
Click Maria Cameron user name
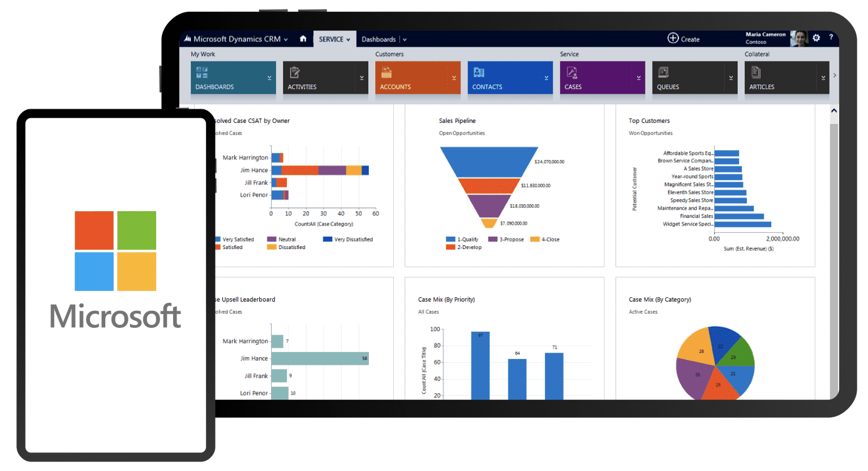[766, 35]
